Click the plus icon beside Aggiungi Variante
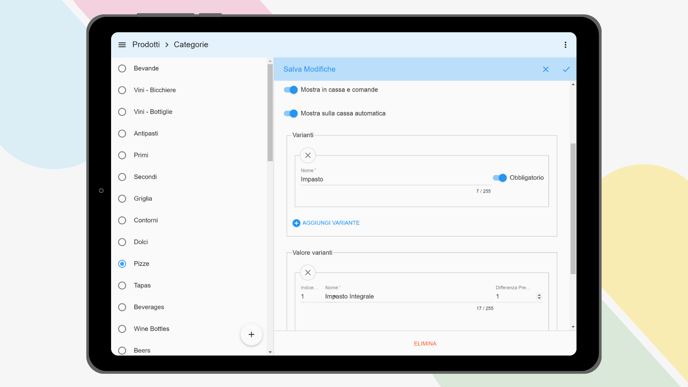688x387 pixels. 296,223
